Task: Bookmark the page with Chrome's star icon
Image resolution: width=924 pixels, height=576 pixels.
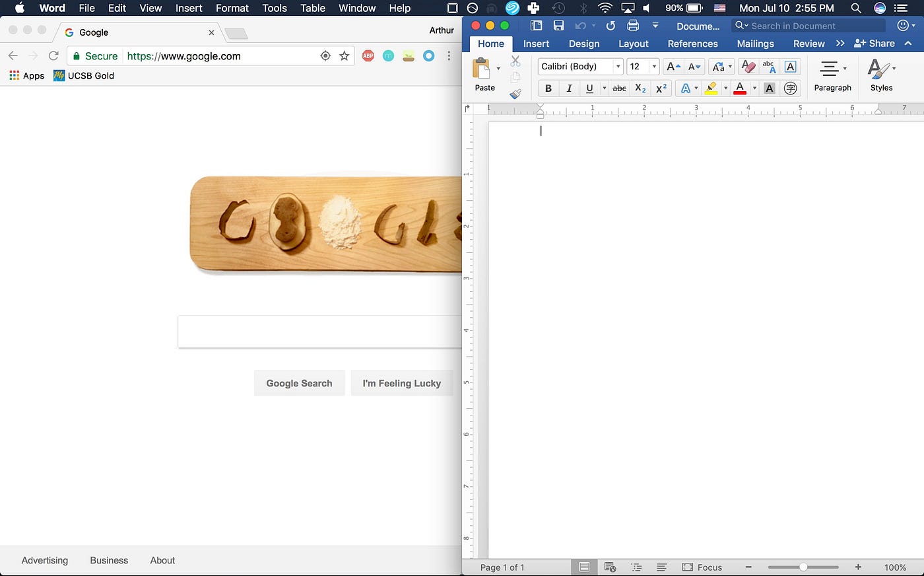Action: pos(344,56)
